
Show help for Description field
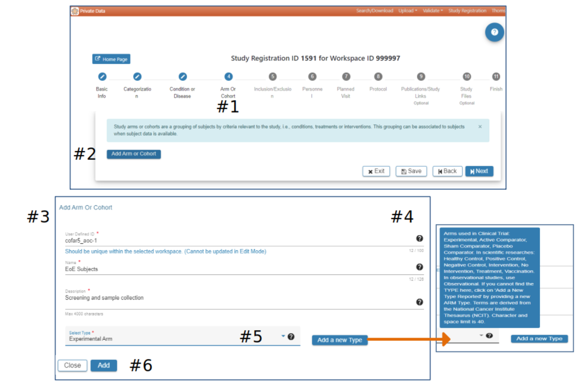click(x=419, y=302)
